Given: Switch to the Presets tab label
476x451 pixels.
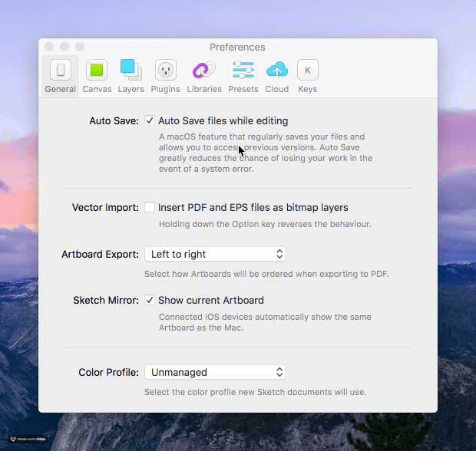Looking at the screenshot, I should (243, 89).
